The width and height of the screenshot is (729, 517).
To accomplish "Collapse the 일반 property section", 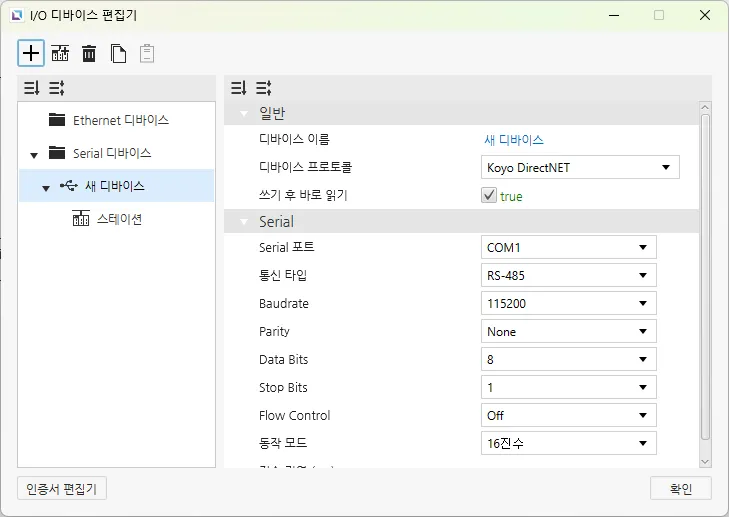I will click(x=244, y=113).
